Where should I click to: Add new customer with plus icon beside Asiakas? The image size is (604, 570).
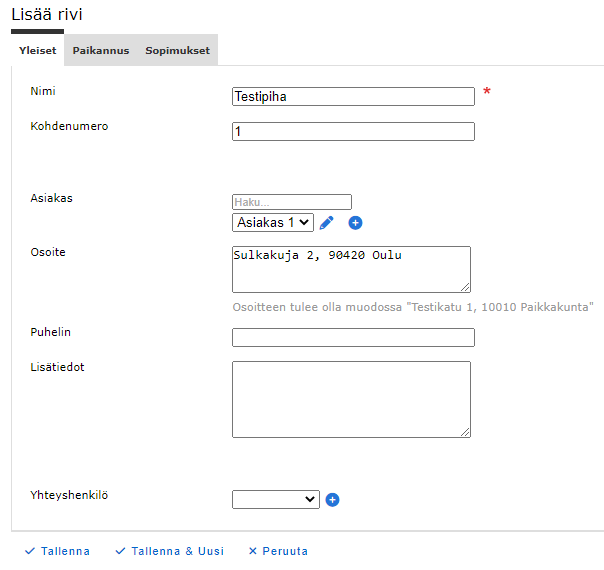click(355, 222)
